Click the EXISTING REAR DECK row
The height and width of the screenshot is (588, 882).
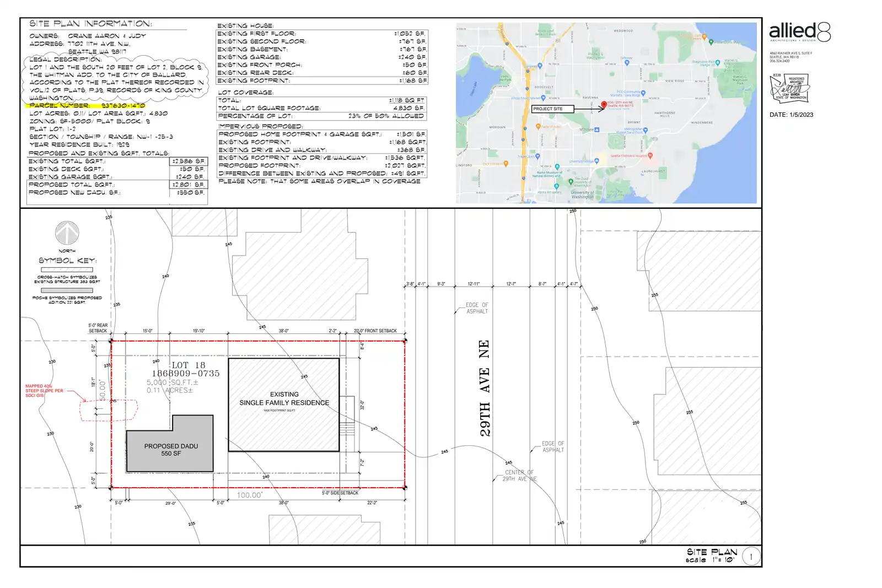322,73
